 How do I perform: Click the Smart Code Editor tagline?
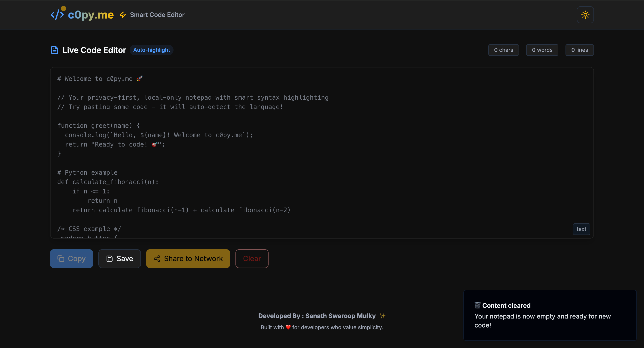coord(157,15)
